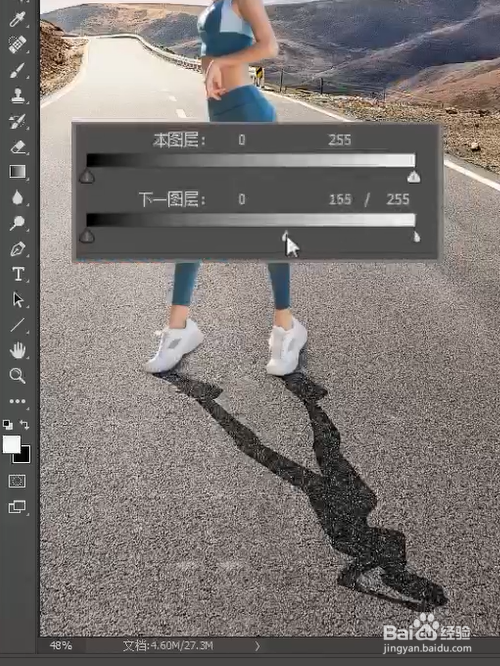
Task: Select the Pen tool
Action: click(x=17, y=249)
